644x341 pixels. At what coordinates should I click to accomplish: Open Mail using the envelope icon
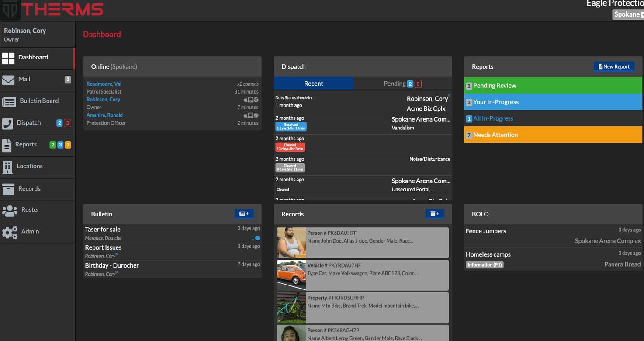point(8,80)
